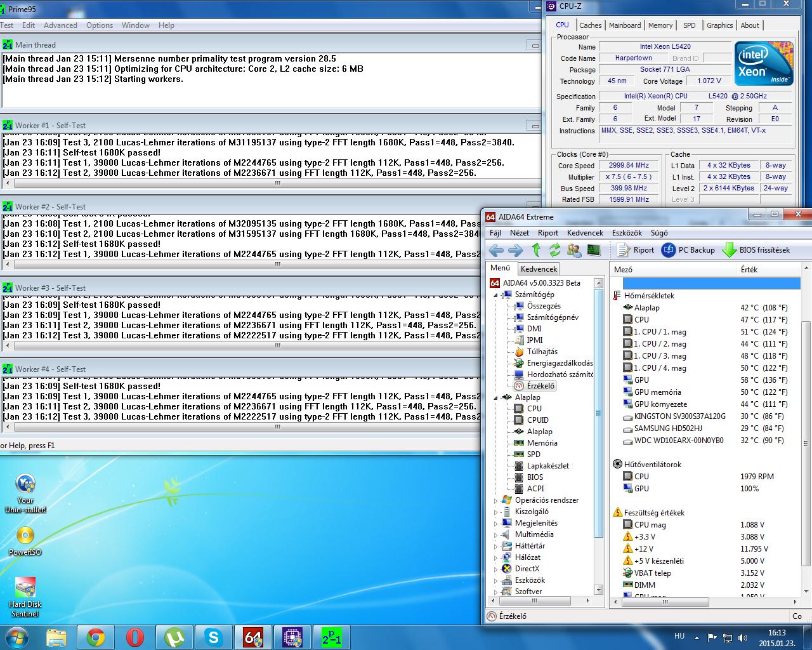Image resolution: width=812 pixels, height=650 pixels.
Task: Expand Megjelenítés tree node
Action: click(496, 523)
